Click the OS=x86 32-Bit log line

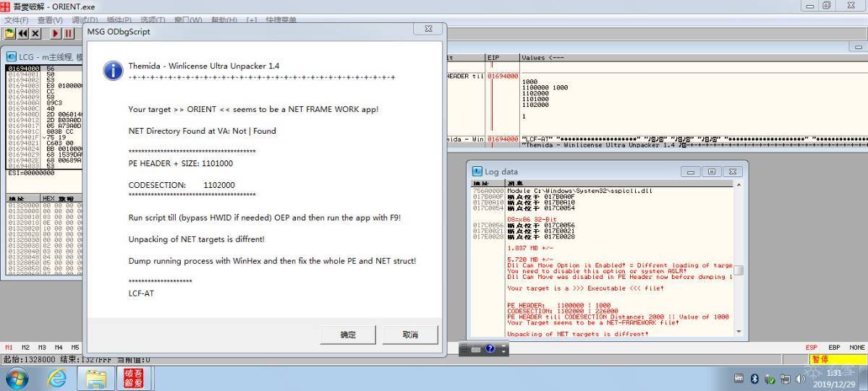click(532, 219)
